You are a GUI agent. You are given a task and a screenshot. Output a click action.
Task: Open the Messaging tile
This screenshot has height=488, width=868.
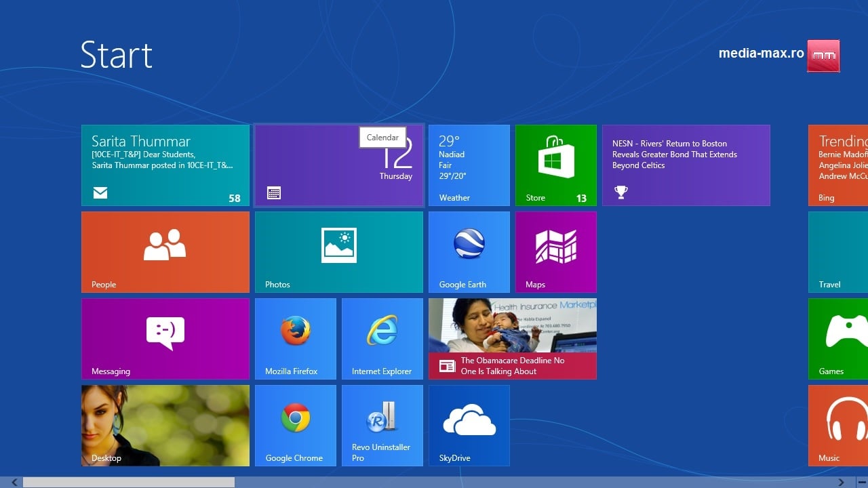(165, 339)
